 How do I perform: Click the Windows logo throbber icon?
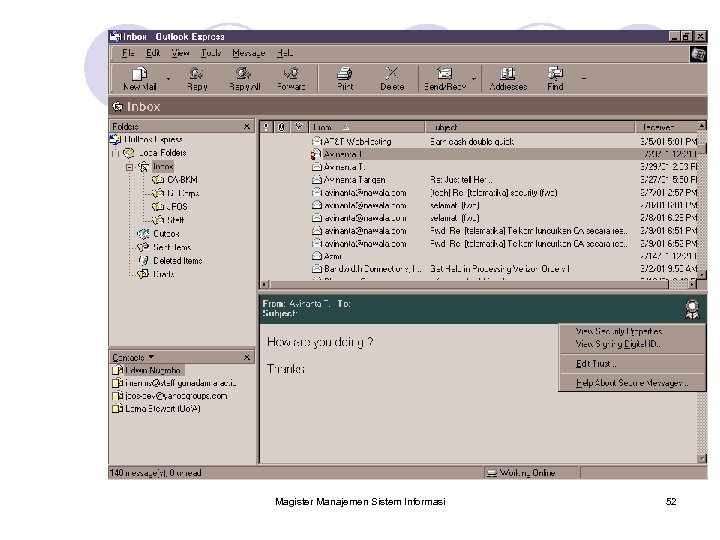click(x=698, y=54)
